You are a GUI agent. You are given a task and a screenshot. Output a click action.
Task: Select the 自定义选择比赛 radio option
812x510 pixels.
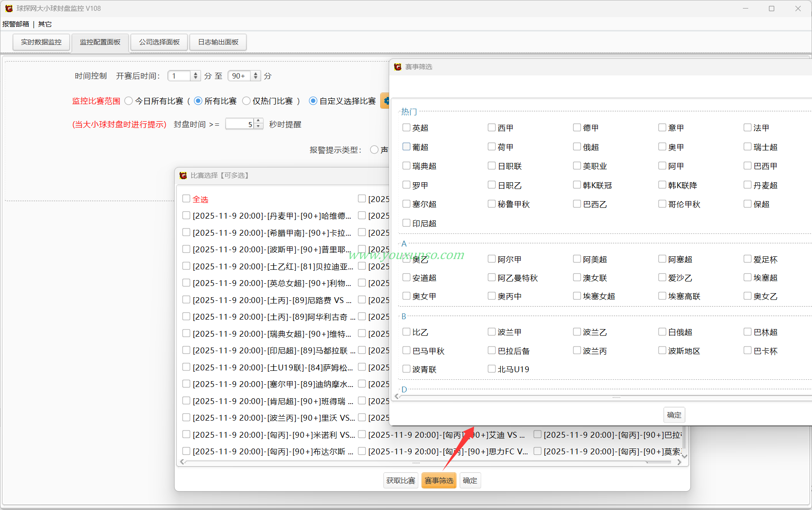point(313,101)
